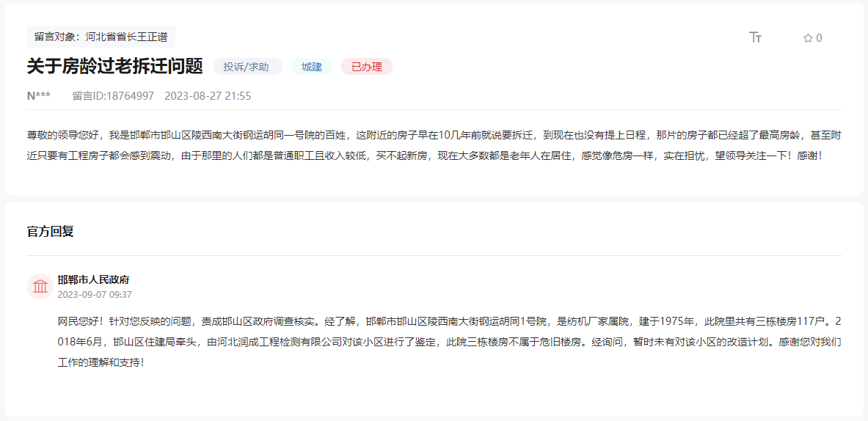Click the message text starting 尊敬的领导您好
The width and height of the screenshot is (868, 421).
(434, 145)
